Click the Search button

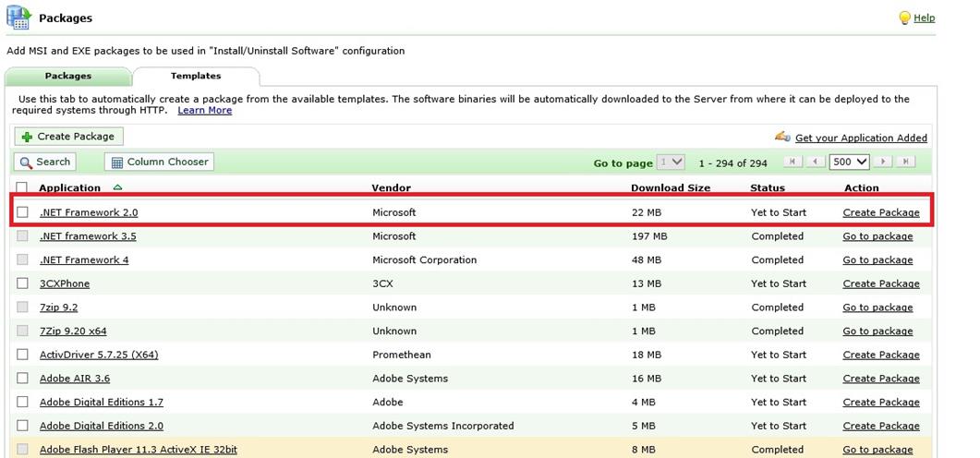click(x=44, y=162)
